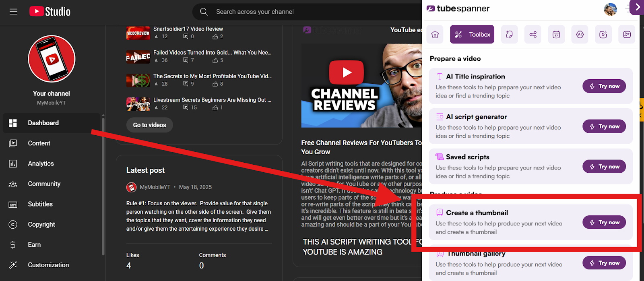Click the Community people icon
Screen dimensions: 644x281
pos(13,184)
